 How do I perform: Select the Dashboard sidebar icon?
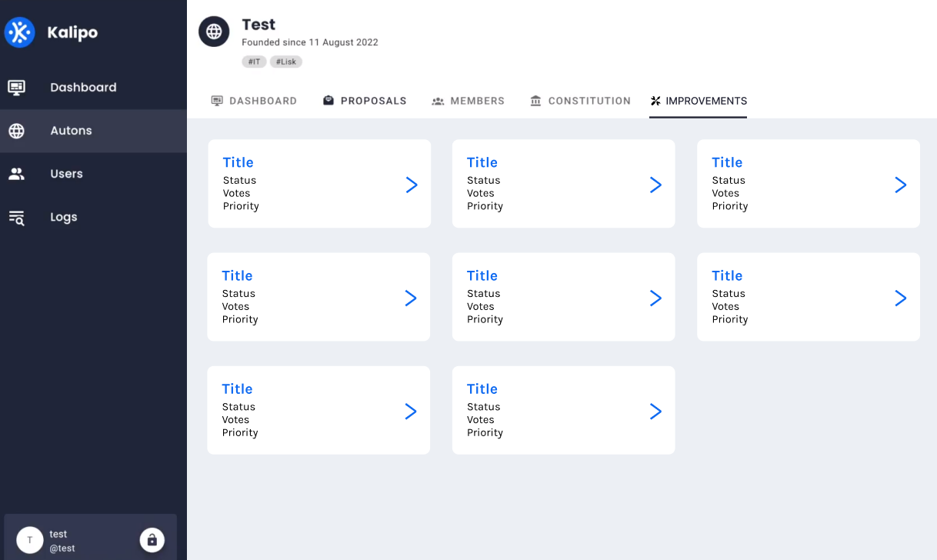[16, 87]
